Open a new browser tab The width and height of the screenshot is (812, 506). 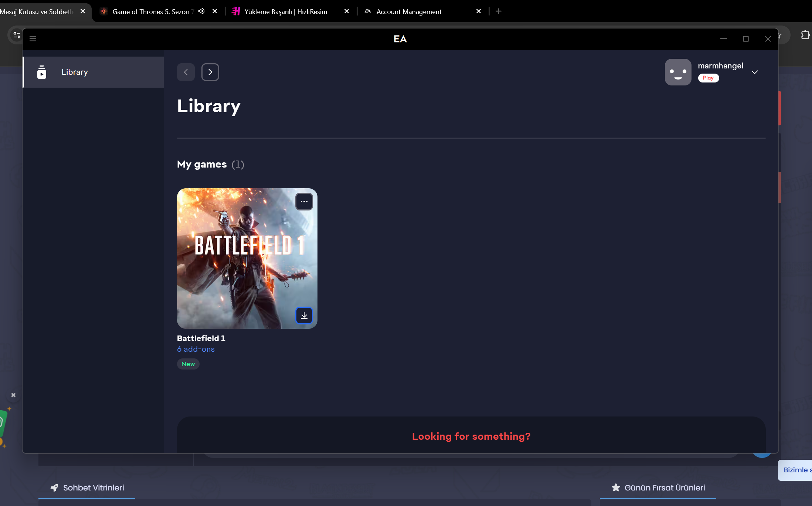[499, 11]
